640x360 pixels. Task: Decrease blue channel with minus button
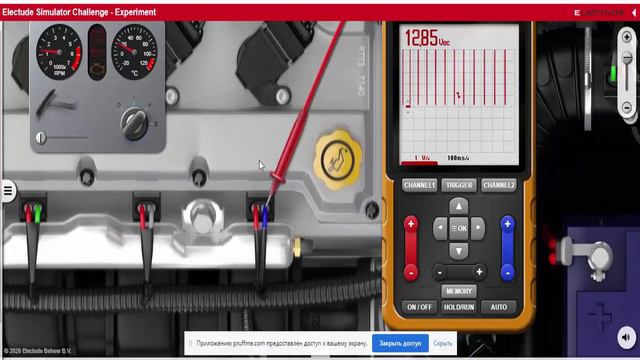(x=507, y=272)
